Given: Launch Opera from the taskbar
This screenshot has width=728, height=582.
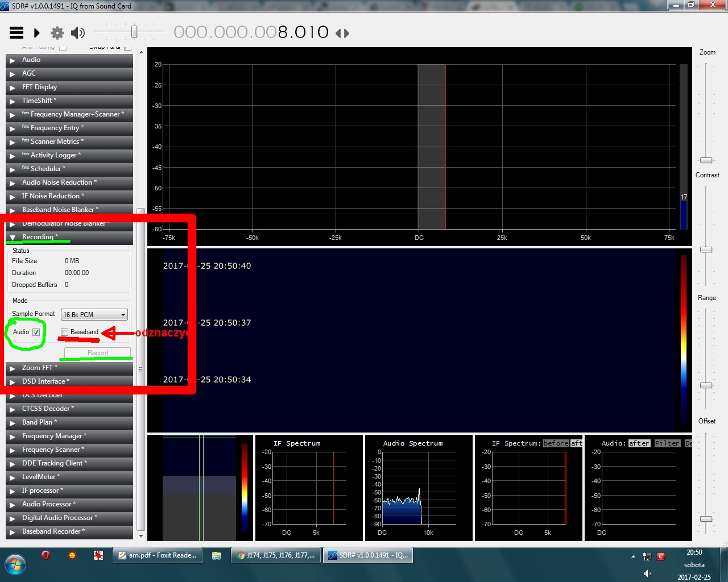Looking at the screenshot, I should tap(46, 555).
